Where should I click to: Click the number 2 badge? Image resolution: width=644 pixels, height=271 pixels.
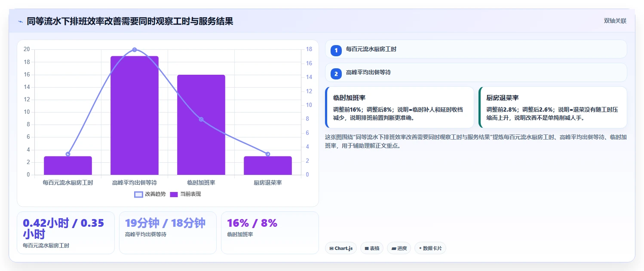click(336, 74)
